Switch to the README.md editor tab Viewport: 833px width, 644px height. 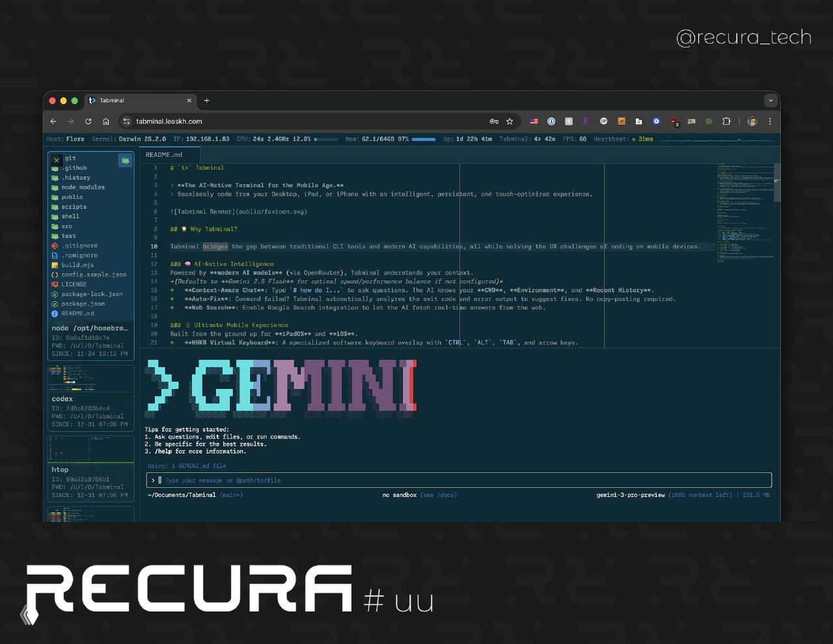[164, 155]
